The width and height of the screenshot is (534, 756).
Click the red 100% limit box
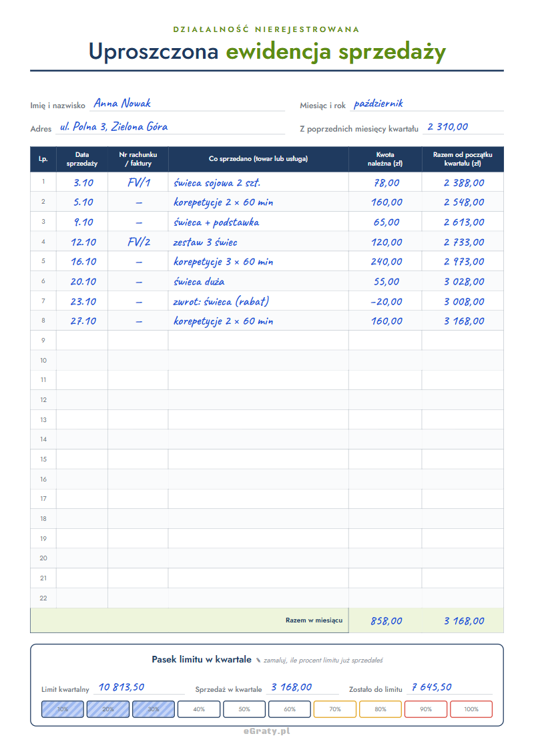click(471, 709)
